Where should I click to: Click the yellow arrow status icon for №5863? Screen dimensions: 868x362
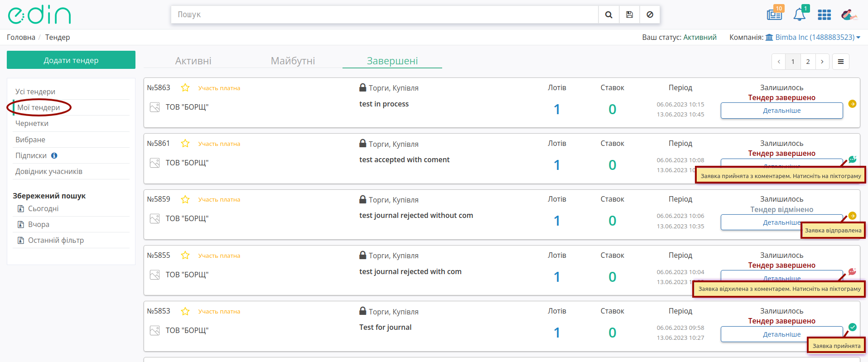coord(852,104)
